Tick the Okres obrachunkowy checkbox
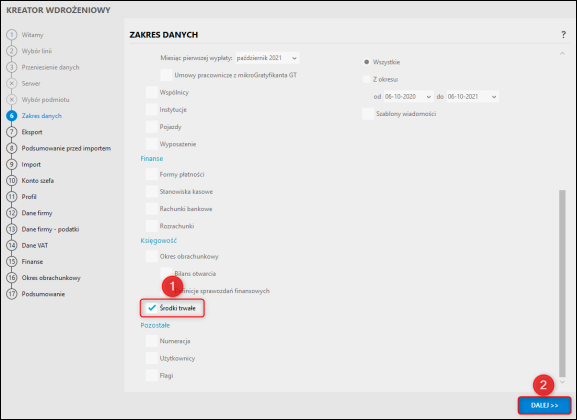This screenshot has width=577, height=420. (x=152, y=257)
